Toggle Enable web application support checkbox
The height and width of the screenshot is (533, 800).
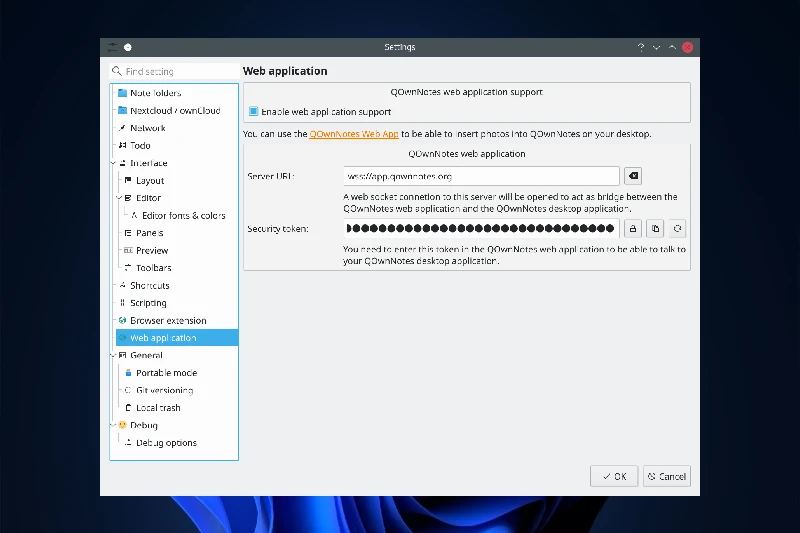[254, 111]
